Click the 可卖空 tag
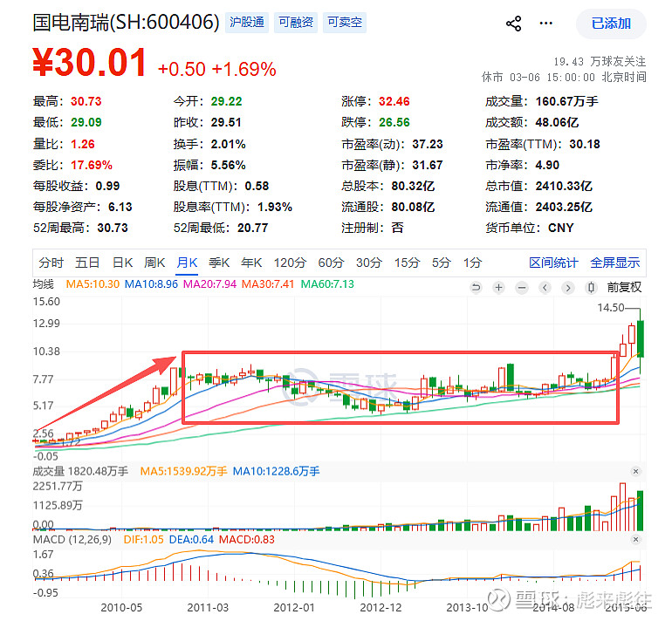This screenshot has height=621, width=672. (x=345, y=23)
